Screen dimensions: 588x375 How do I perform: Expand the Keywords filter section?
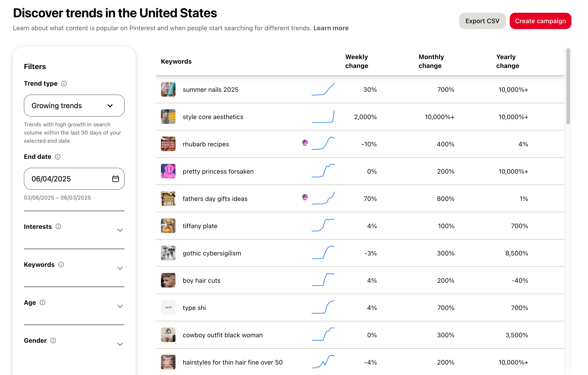point(120,268)
